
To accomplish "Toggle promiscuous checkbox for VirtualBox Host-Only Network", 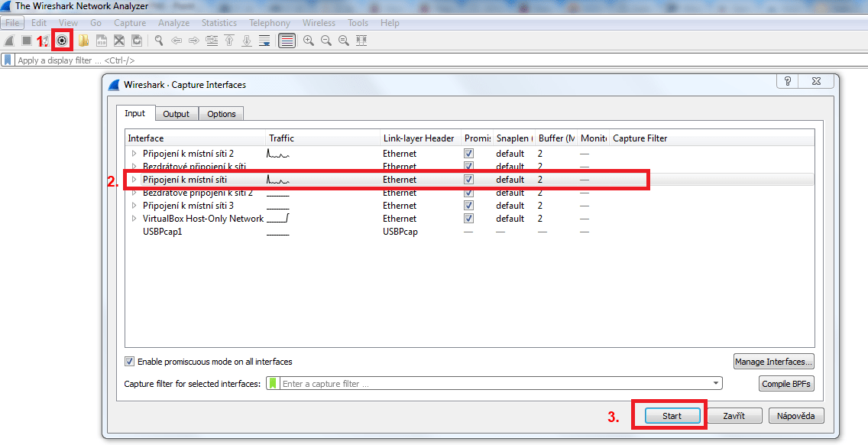I will pos(469,219).
